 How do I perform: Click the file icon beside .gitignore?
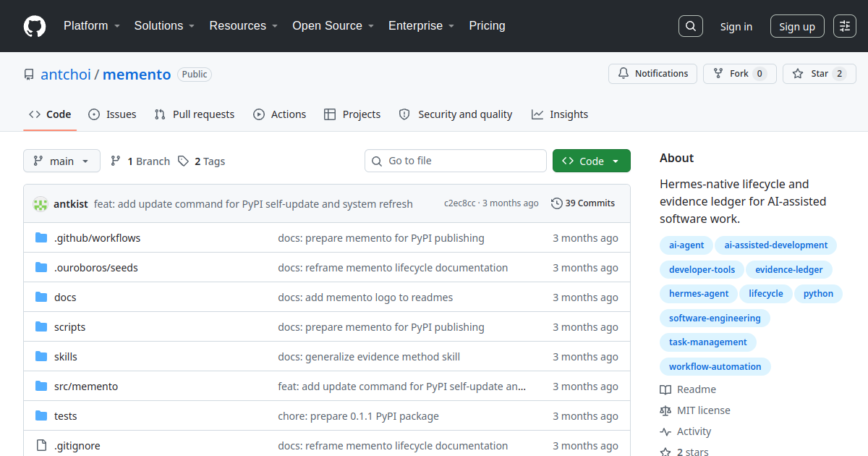(x=41, y=446)
